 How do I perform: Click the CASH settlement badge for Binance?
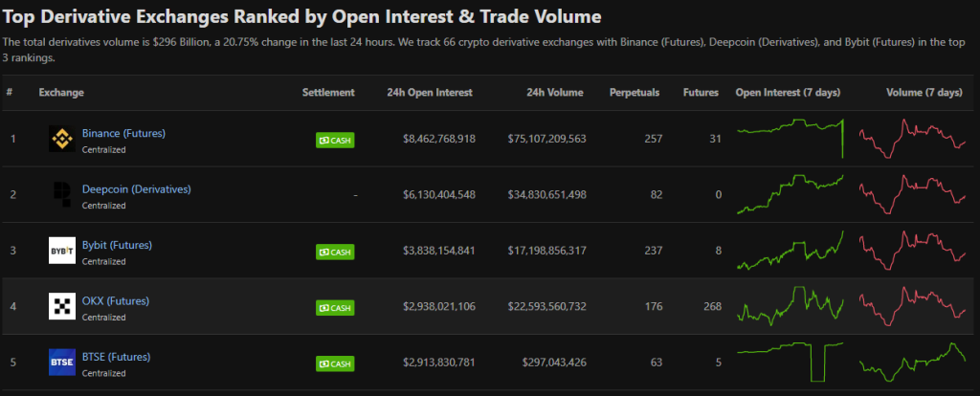pyautogui.click(x=335, y=141)
